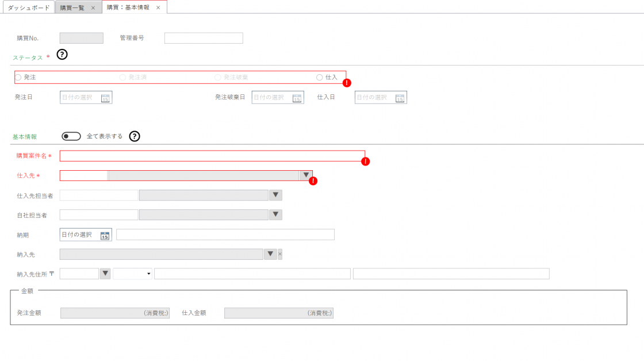Open the calendar picker for 発注破棄日
This screenshot has height=361, width=644.
click(x=297, y=98)
